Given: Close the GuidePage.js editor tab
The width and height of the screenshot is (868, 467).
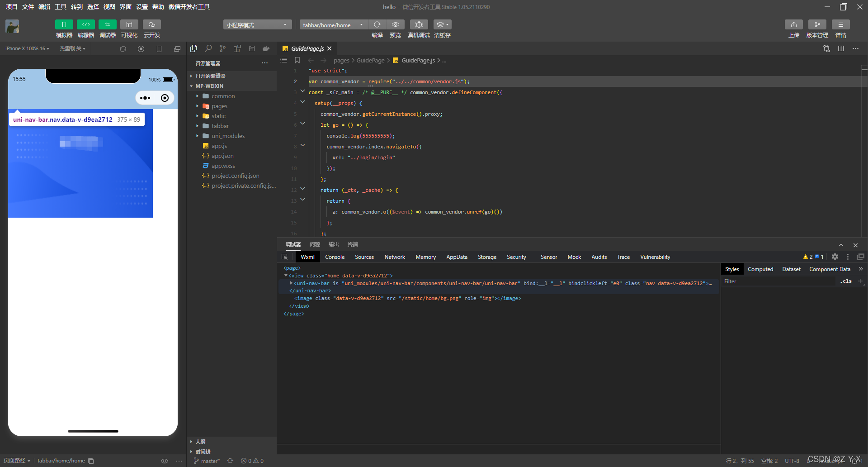Looking at the screenshot, I should point(330,48).
